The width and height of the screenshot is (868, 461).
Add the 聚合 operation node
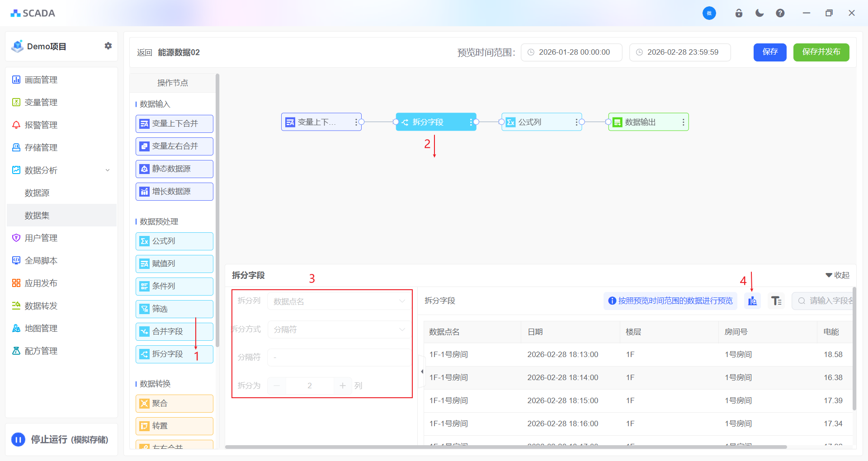[174, 404]
